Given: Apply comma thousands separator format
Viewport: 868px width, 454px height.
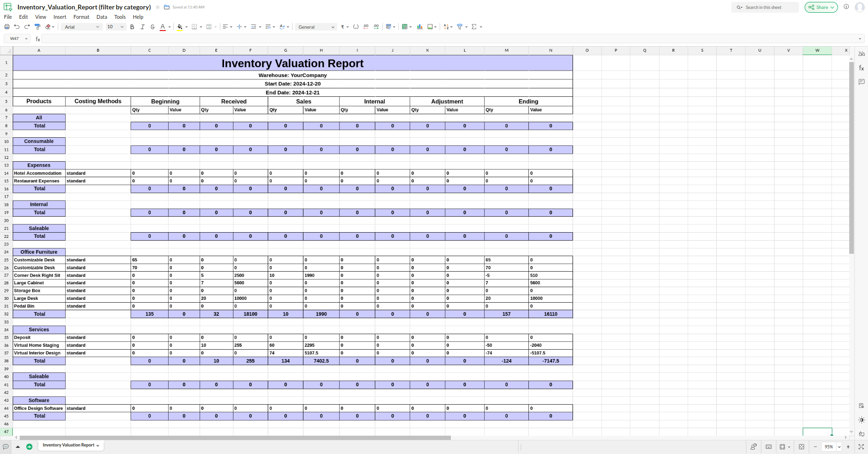Looking at the screenshot, I should point(356,27).
